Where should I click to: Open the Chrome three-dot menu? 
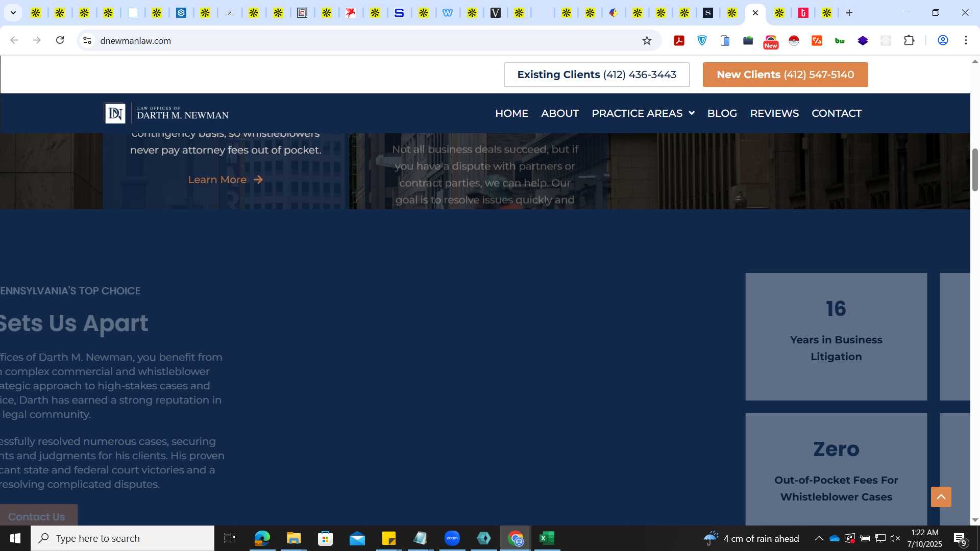pos(966,40)
